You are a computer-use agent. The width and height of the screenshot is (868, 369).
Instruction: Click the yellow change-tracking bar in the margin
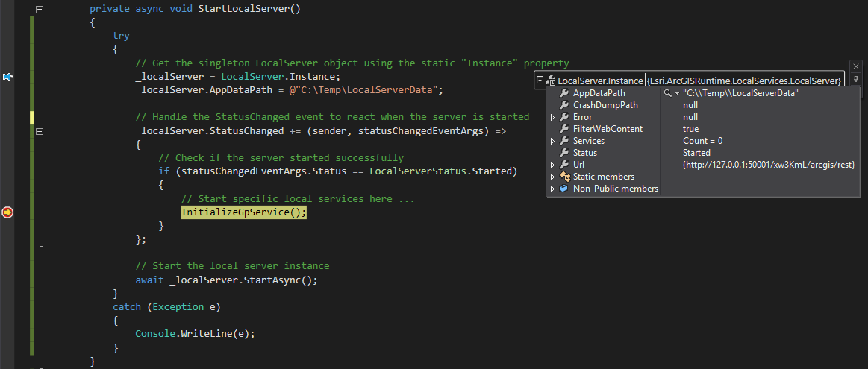tap(31, 117)
